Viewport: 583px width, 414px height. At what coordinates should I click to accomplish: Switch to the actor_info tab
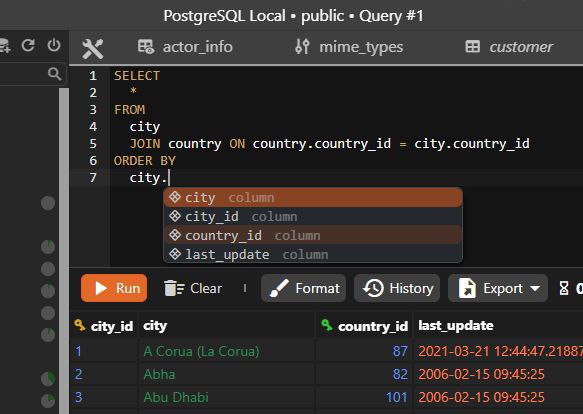click(185, 47)
